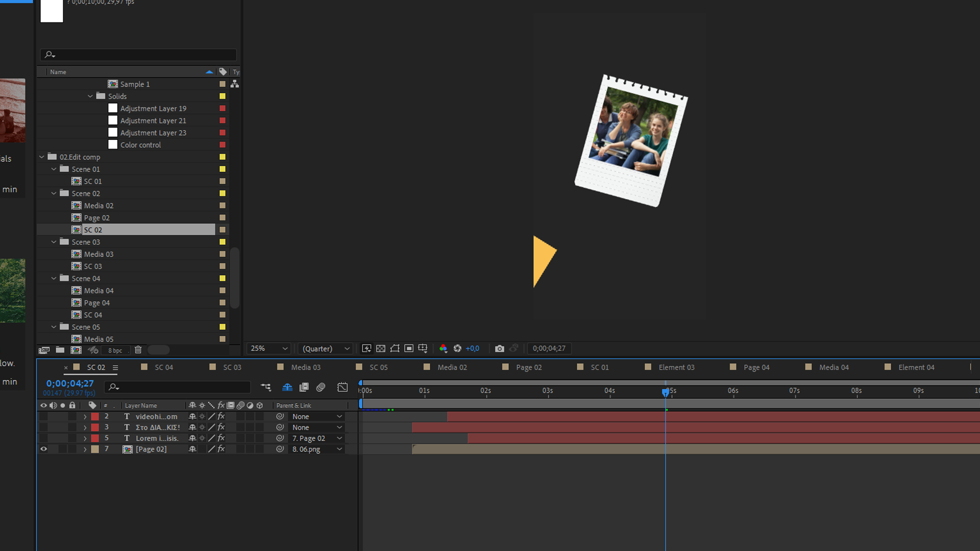Click the red label swatch of layer 3
The width and height of the screenshot is (980, 551).
coord(95,428)
